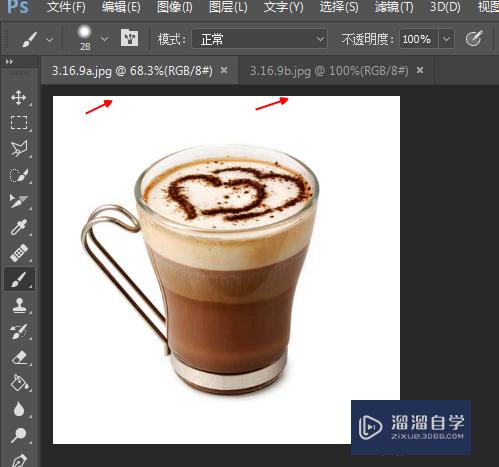Select the Quick Selection tool
Viewport: 499px width, 467px height.
(19, 175)
